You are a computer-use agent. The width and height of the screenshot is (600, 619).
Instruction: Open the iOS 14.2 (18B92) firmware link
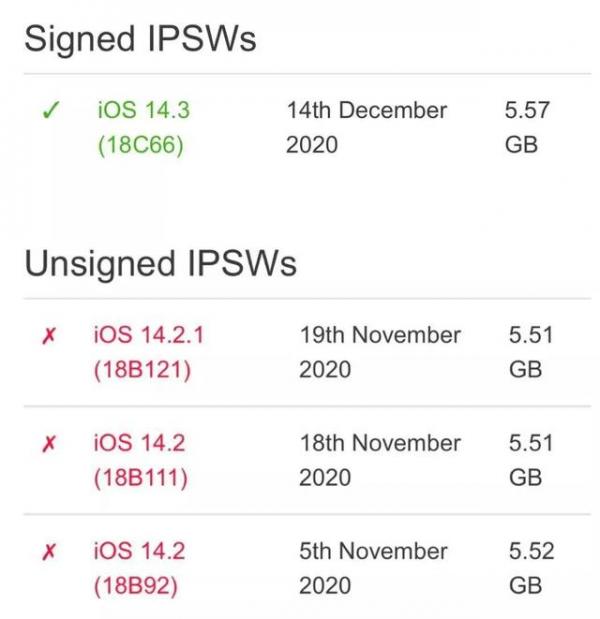pyautogui.click(x=139, y=568)
